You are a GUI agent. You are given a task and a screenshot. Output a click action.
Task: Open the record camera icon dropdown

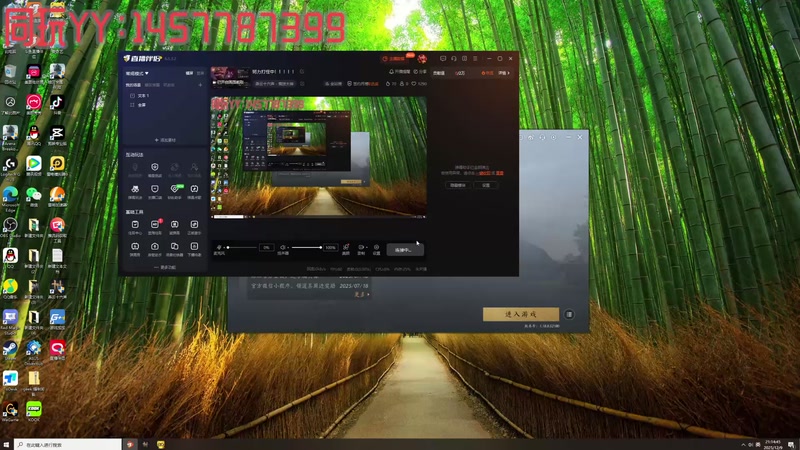[361, 249]
